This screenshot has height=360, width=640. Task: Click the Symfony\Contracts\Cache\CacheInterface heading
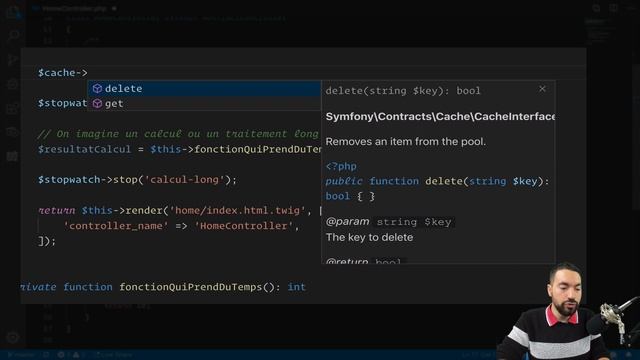[x=440, y=117]
